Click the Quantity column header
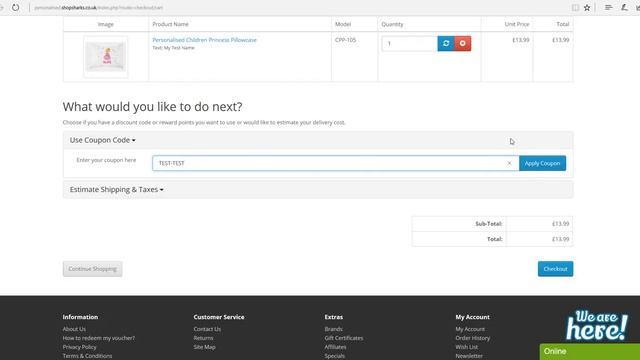The height and width of the screenshot is (360, 640). (x=392, y=24)
